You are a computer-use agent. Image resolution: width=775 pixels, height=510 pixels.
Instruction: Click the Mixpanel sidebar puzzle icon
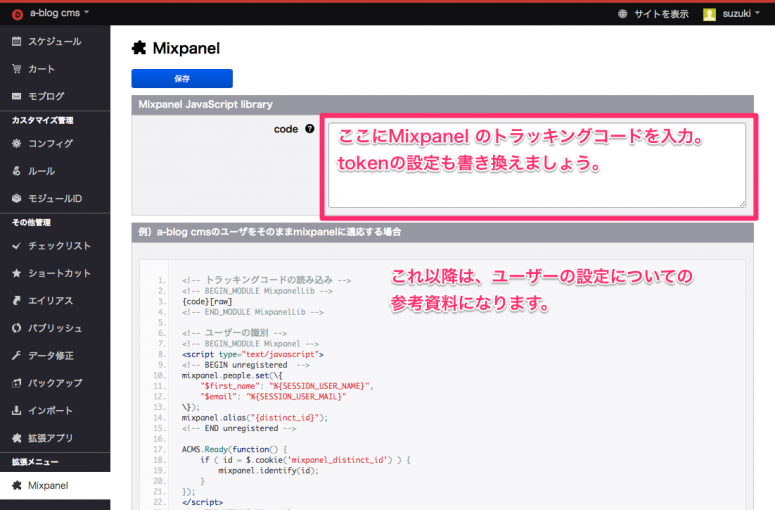(16, 485)
